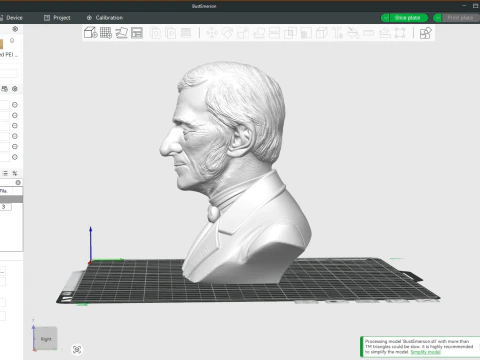Open the Mesh Boolean tool

[x=290, y=33]
